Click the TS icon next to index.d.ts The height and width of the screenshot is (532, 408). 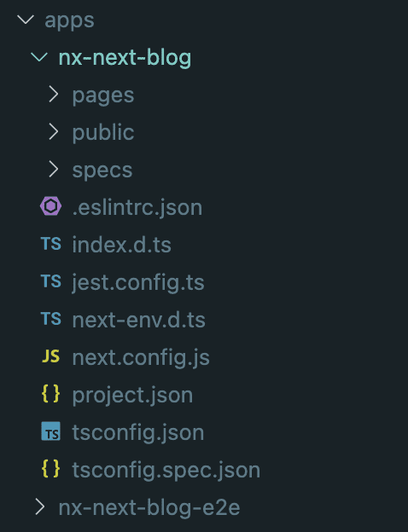(51, 244)
